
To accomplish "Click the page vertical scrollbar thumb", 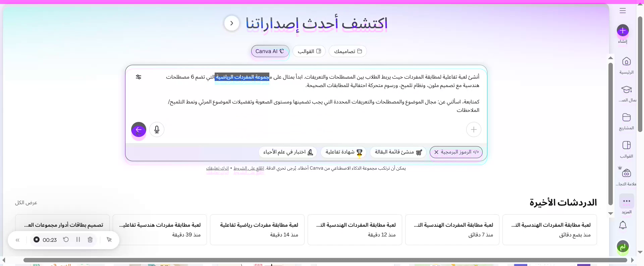I will [640, 74].
